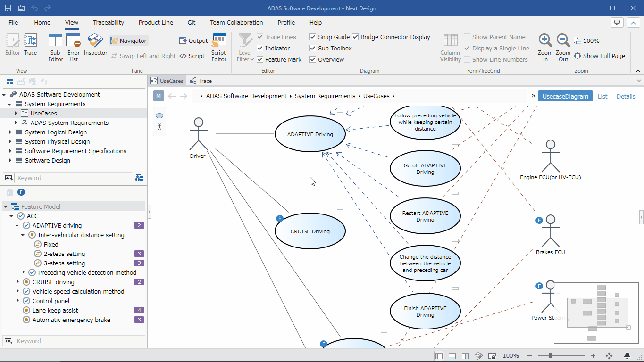The image size is (644, 362).
Task: Switch to the Trace editor tab
Action: pyautogui.click(x=201, y=81)
